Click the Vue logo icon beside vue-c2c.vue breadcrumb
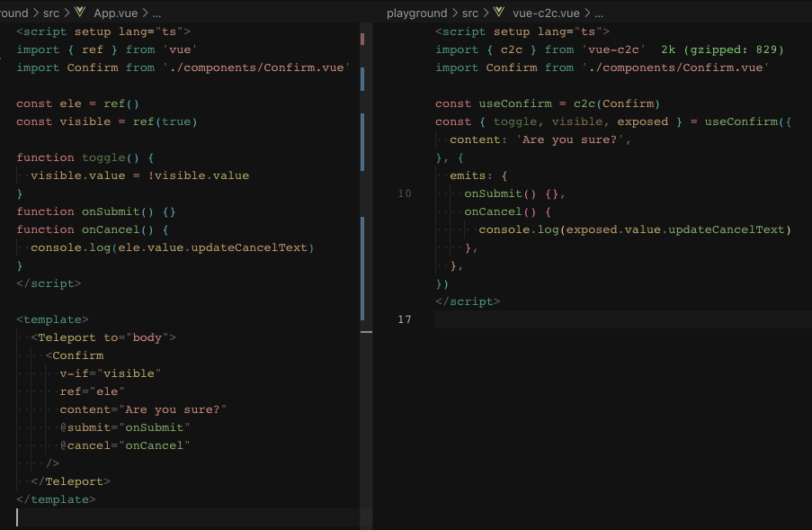Image resolution: width=812 pixels, height=530 pixels. 501,13
